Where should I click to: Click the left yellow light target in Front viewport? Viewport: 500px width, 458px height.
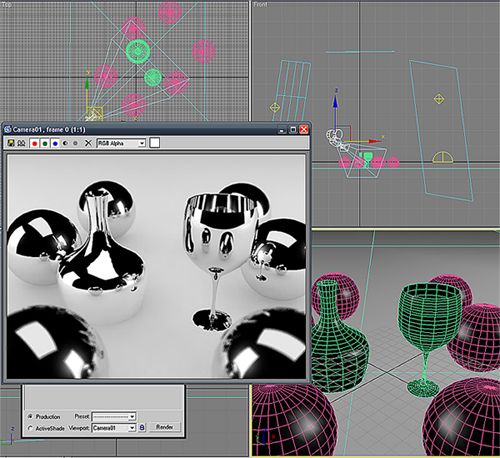pyautogui.click(x=275, y=107)
